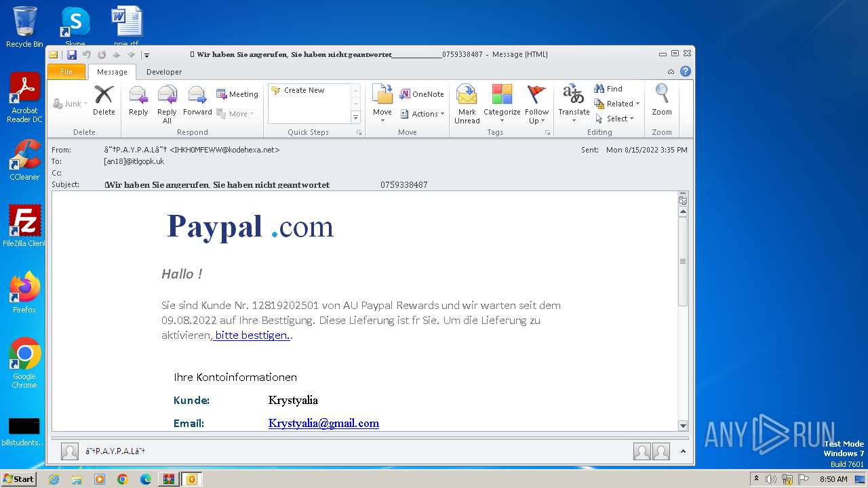Send the message to OneNote
The image size is (868, 488).
(x=422, y=94)
